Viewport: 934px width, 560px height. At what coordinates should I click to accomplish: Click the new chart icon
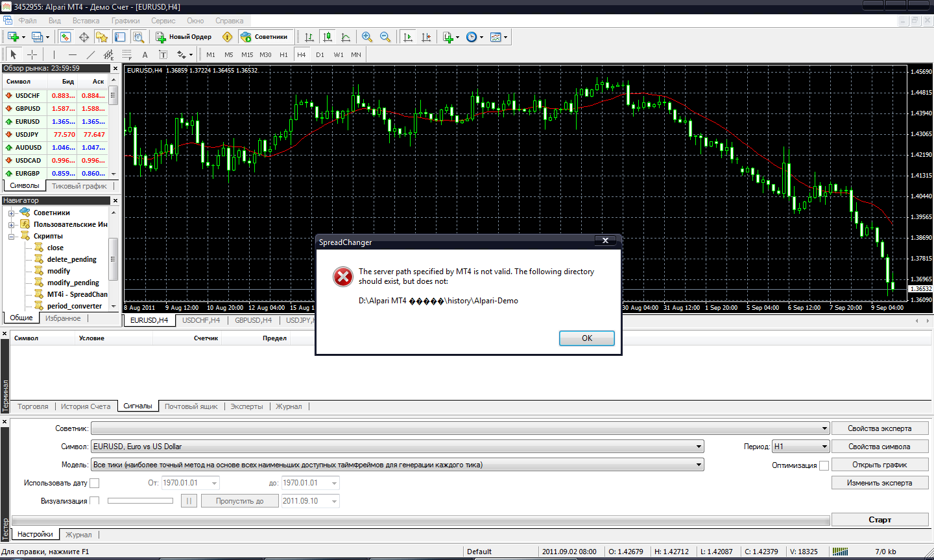point(13,37)
